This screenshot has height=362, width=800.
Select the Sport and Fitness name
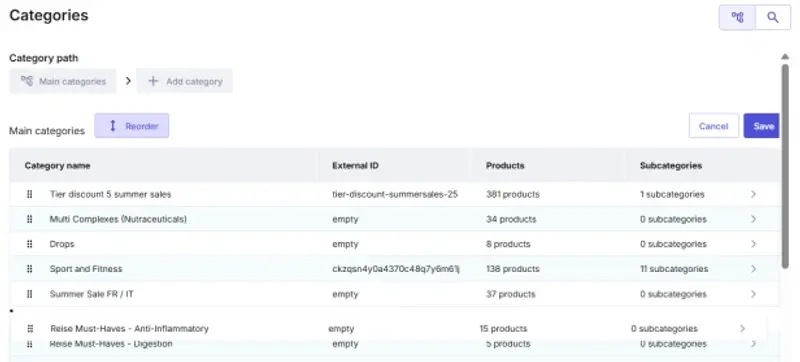click(86, 269)
